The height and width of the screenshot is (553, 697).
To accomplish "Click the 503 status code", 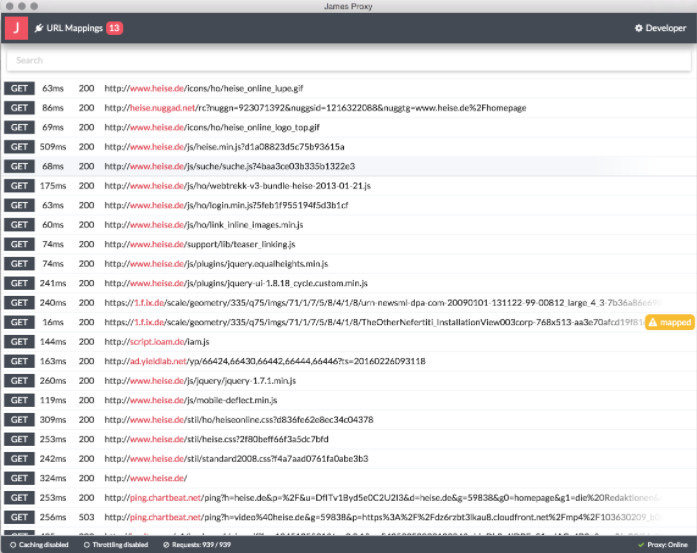I will 86,517.
